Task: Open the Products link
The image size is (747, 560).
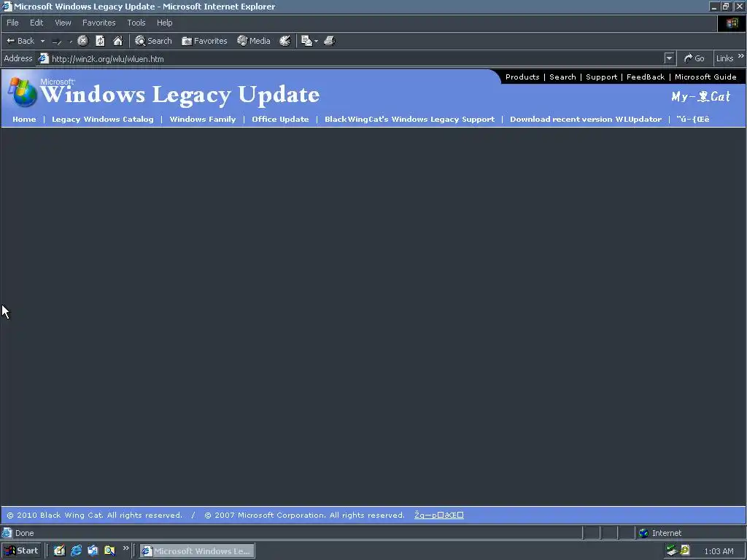Action: tap(522, 77)
